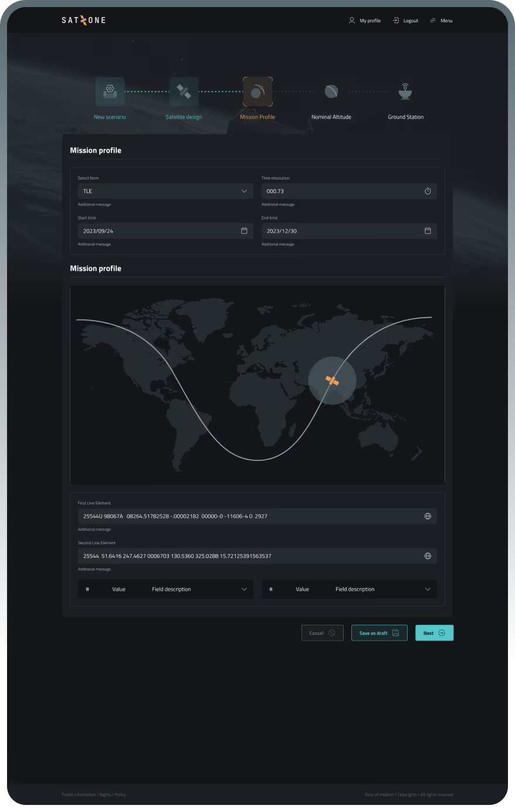Viewport: 515px width, 812px height.
Task: Click the Second Line Element text field
Action: [x=257, y=556]
